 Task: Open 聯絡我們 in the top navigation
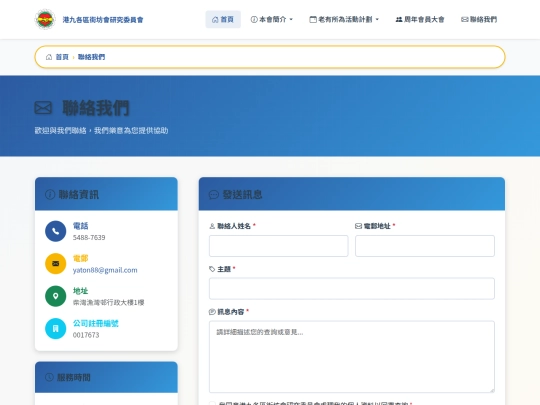(479, 19)
